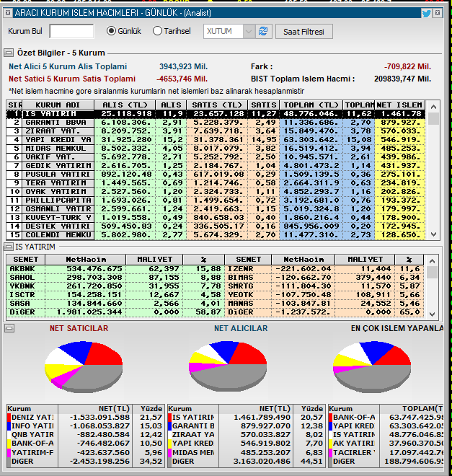Select the TERA YATIRIM row
This screenshot has width=452, height=476.
[x=216, y=183]
